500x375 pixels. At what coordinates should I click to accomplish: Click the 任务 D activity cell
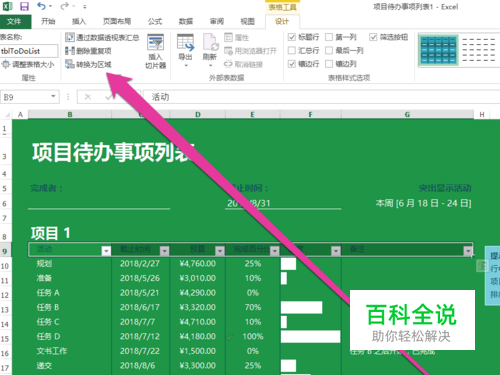pyautogui.click(x=70, y=336)
